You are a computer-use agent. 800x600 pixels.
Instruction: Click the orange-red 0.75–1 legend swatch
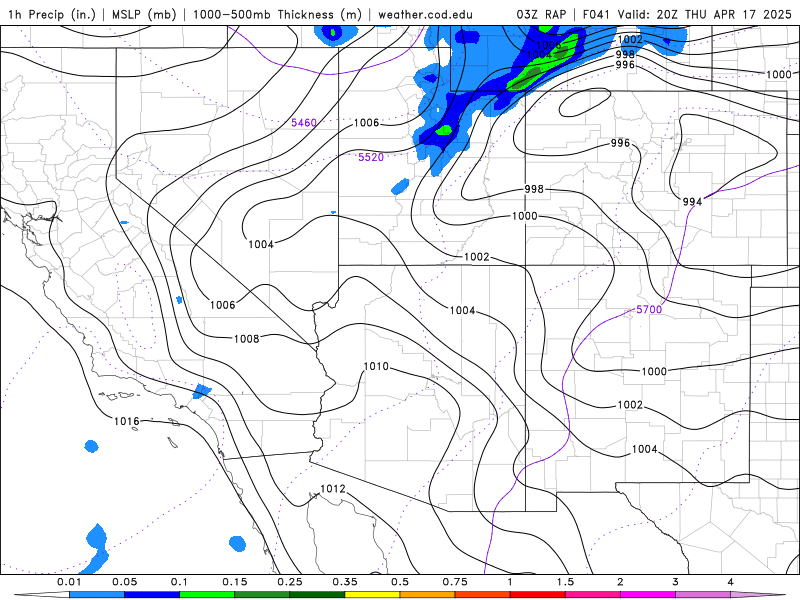coord(483,595)
